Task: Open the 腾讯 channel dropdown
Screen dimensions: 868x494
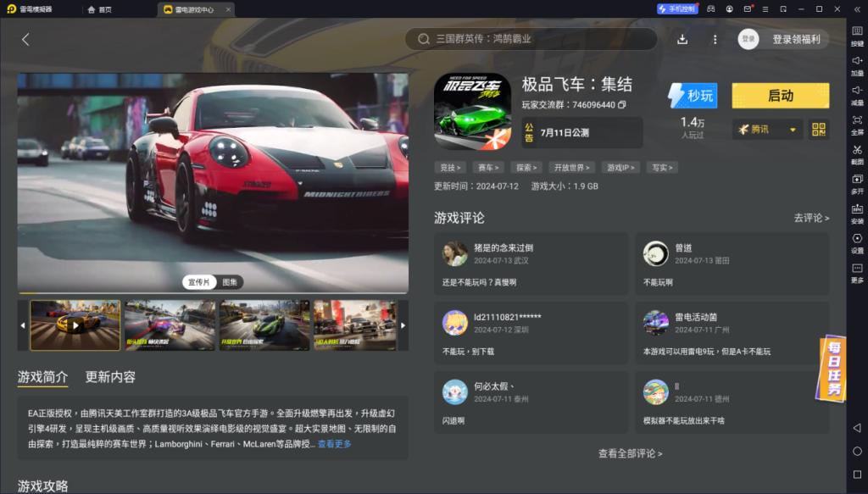Action: coord(766,130)
